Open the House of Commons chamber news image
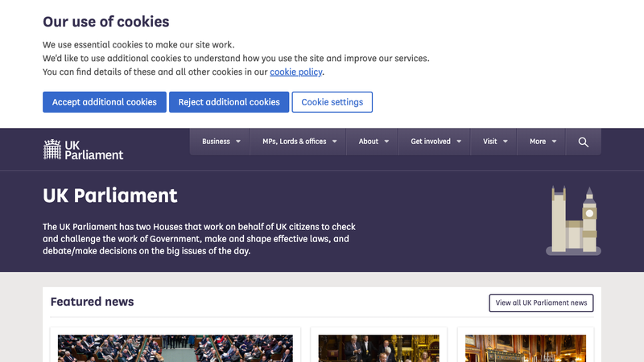Viewport: 644px width, 362px height. (x=175, y=348)
